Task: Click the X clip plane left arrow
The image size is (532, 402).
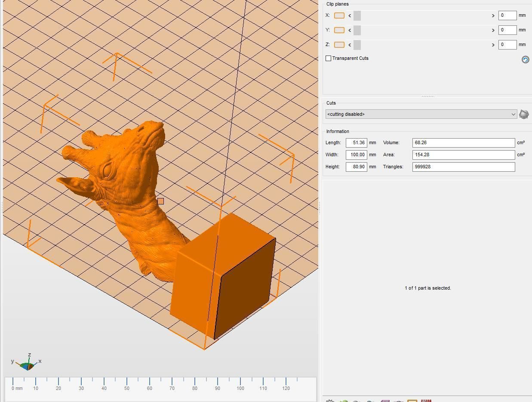Action: [350, 15]
